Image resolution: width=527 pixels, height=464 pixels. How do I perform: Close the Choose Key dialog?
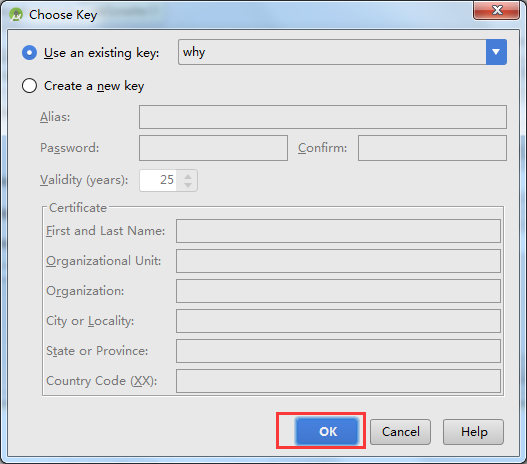click(496, 10)
